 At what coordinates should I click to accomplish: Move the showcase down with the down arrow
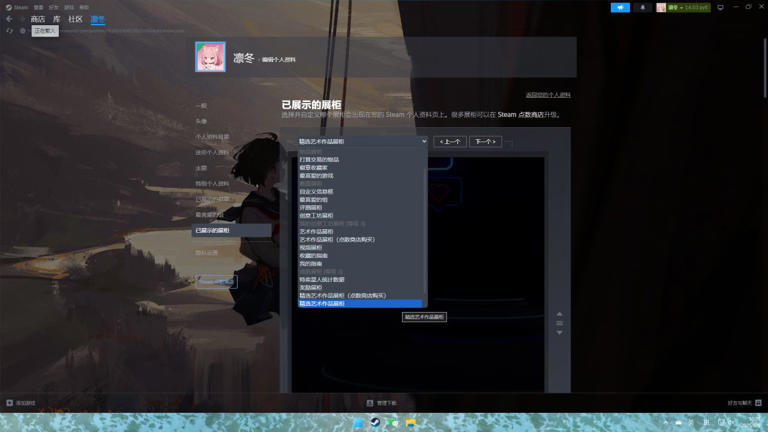[559, 333]
